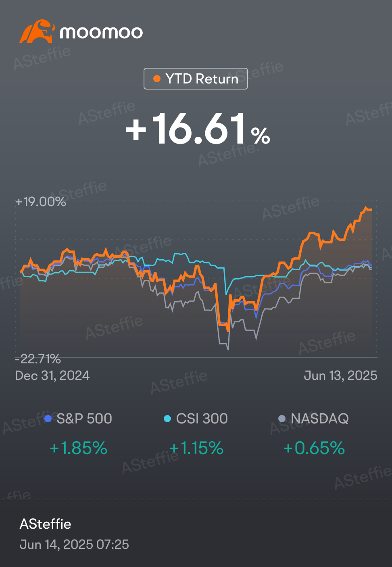Toggle the S&P 500 legend label
The image size is (392, 567).
[84, 419]
